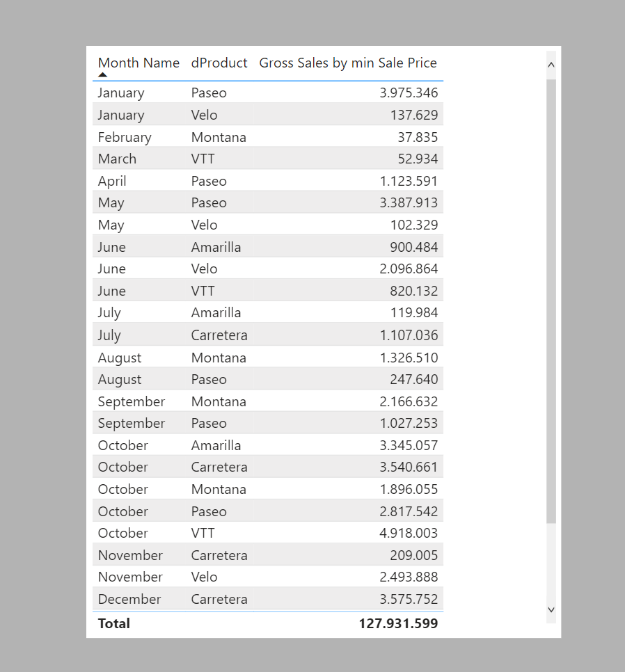Viewport: 625px width, 672px height.
Task: Click the February month cell
Action: [125, 137]
